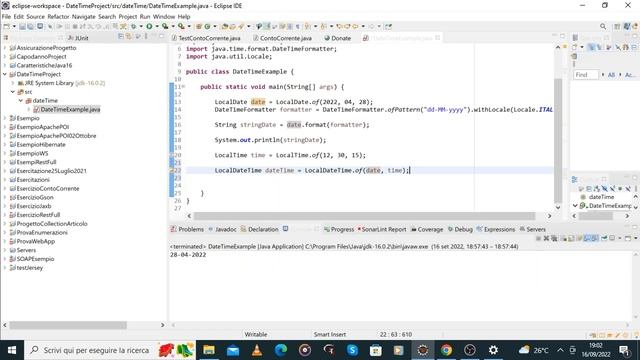
Task: Collapse DateTimeExample class in Outline
Action: point(575,206)
